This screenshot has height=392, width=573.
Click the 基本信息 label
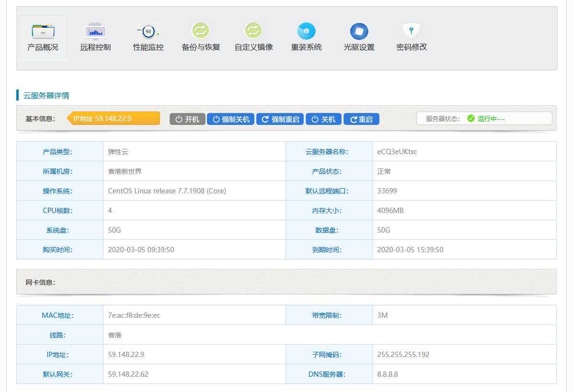(x=40, y=118)
